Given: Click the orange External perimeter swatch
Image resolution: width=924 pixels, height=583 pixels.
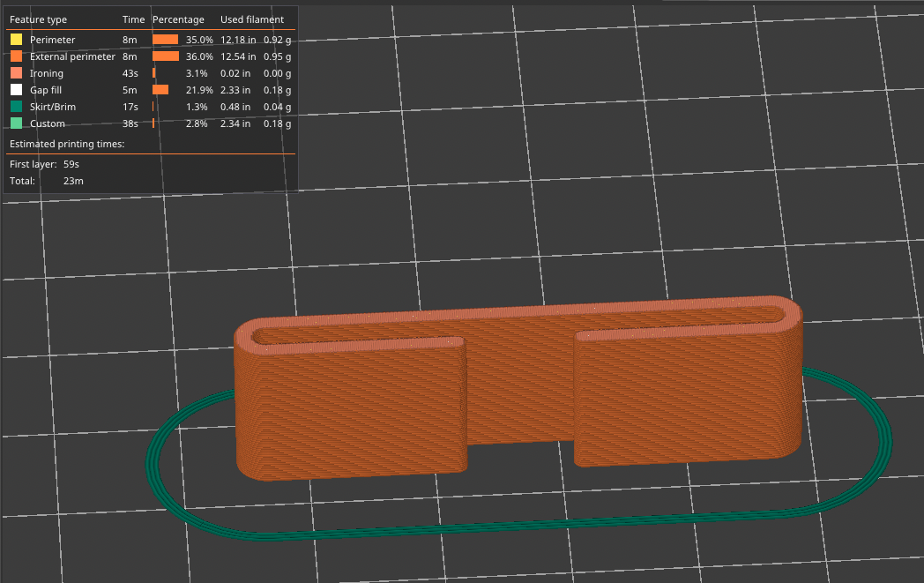Looking at the screenshot, I should tap(17, 56).
